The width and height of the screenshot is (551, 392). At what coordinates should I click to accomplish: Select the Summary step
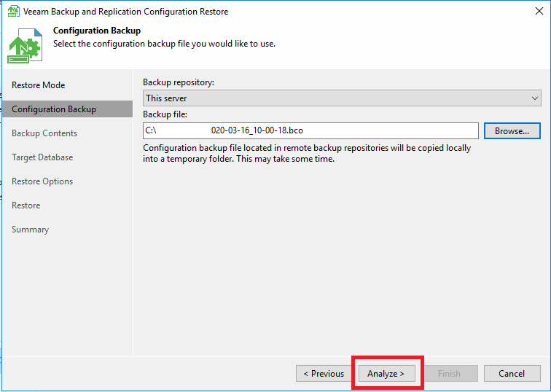click(x=30, y=230)
